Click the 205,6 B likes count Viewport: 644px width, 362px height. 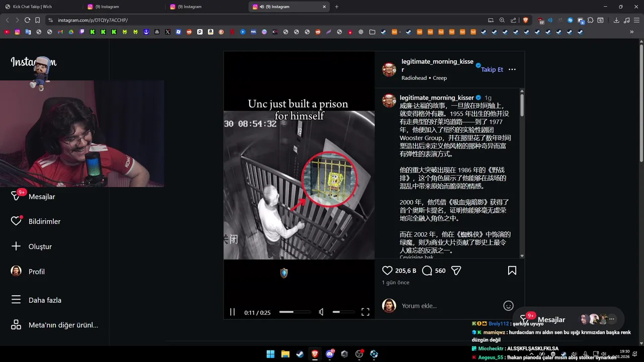(406, 270)
